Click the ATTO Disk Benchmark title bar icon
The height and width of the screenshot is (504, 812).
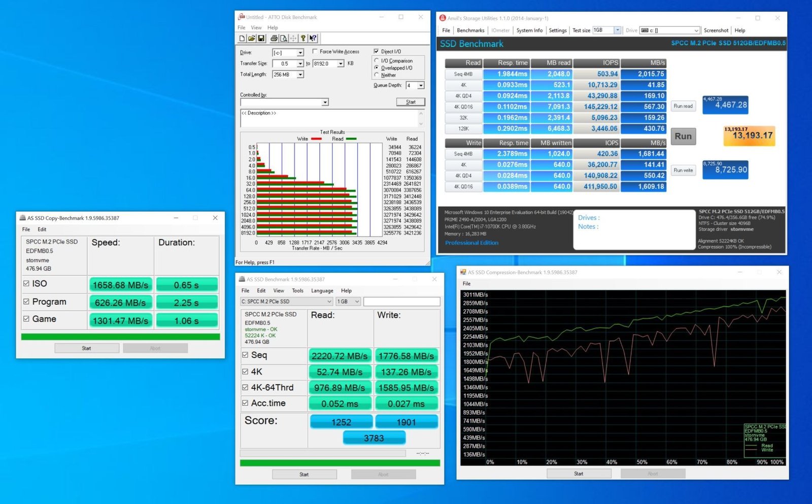242,17
